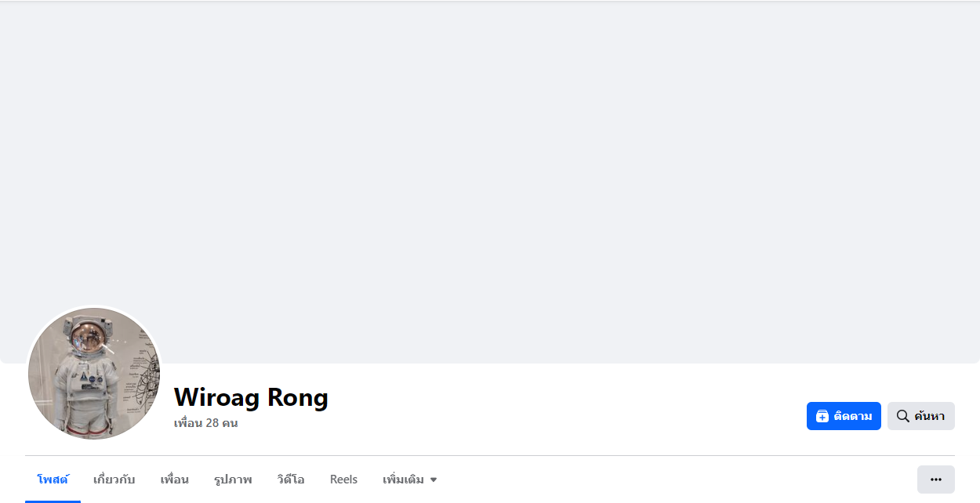Screen dimensions: 980x503
Task: Expand the เพิ่มเติม more tabs menu
Action: pyautogui.click(x=404, y=479)
